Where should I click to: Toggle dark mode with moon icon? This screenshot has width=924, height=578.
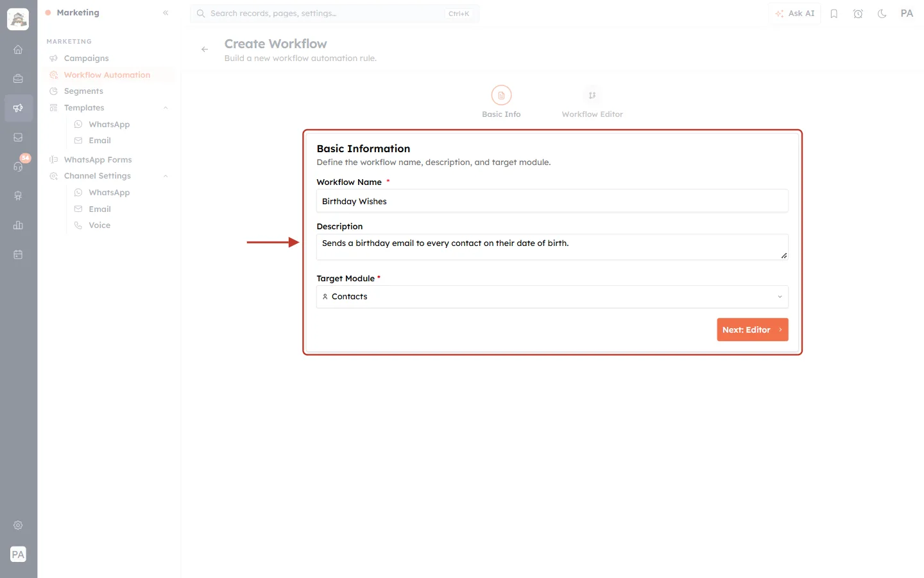coord(882,13)
